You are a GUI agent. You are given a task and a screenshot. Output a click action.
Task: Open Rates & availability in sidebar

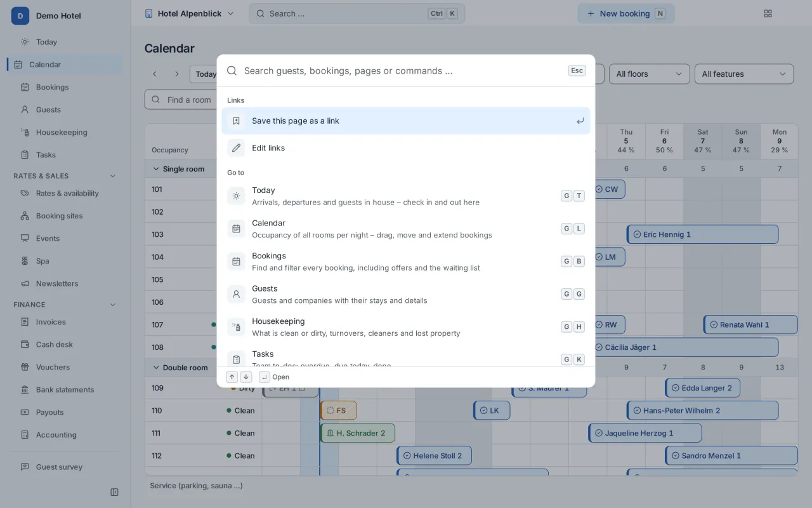(66, 193)
